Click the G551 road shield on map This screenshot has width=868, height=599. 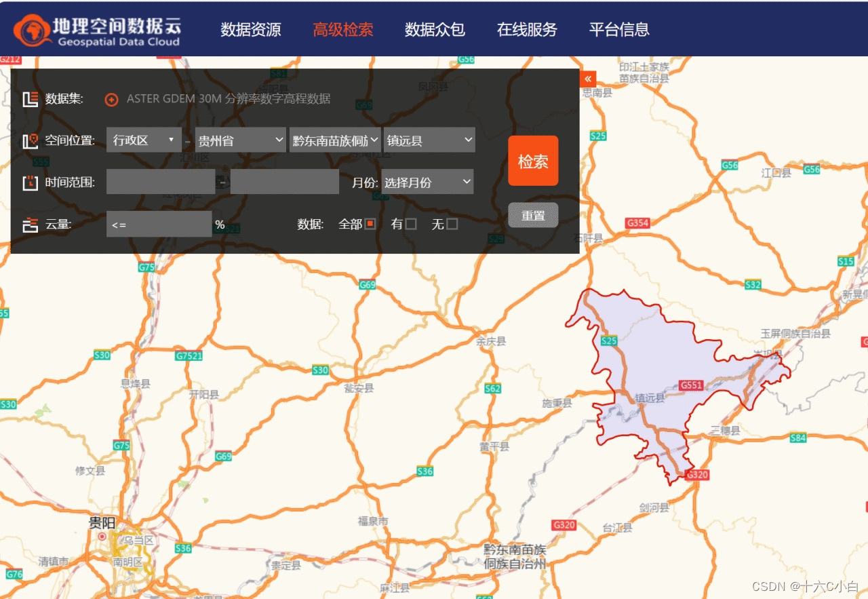click(691, 385)
